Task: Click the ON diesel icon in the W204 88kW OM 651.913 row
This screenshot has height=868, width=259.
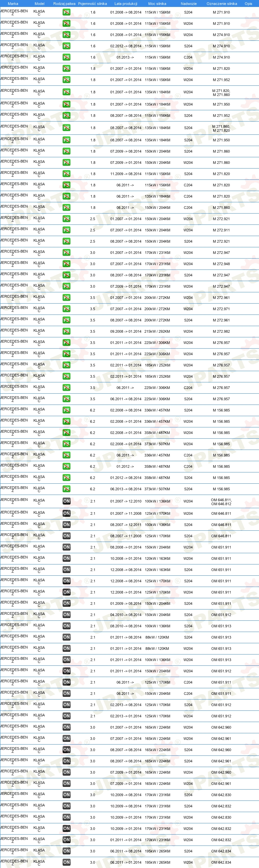Action: [67, 649]
